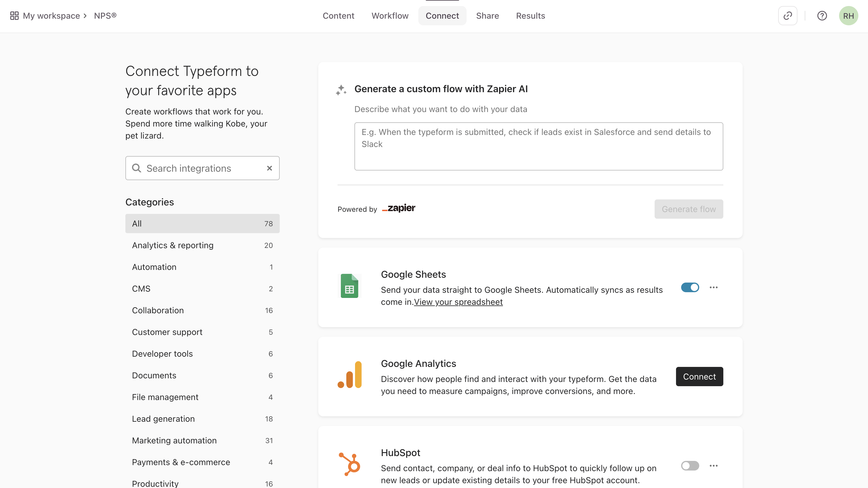The image size is (868, 488).
Task: Select the Lead generation category
Action: tap(202, 419)
